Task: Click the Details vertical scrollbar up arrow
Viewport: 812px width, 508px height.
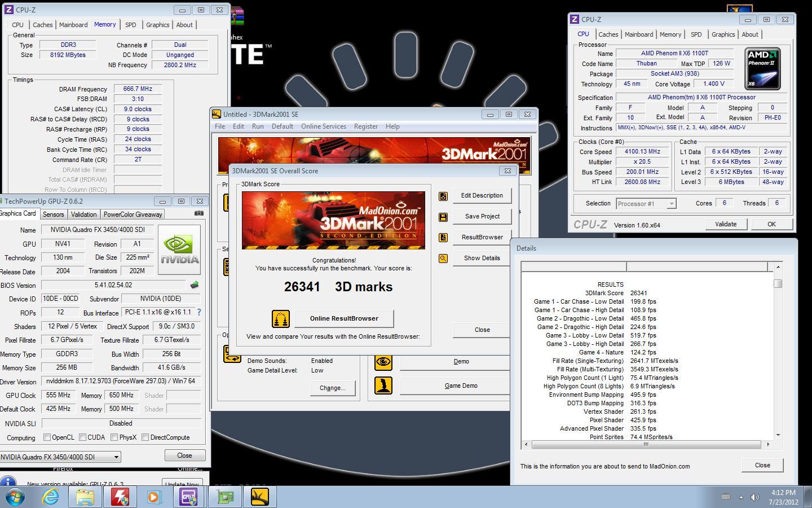Action: pyautogui.click(x=778, y=266)
